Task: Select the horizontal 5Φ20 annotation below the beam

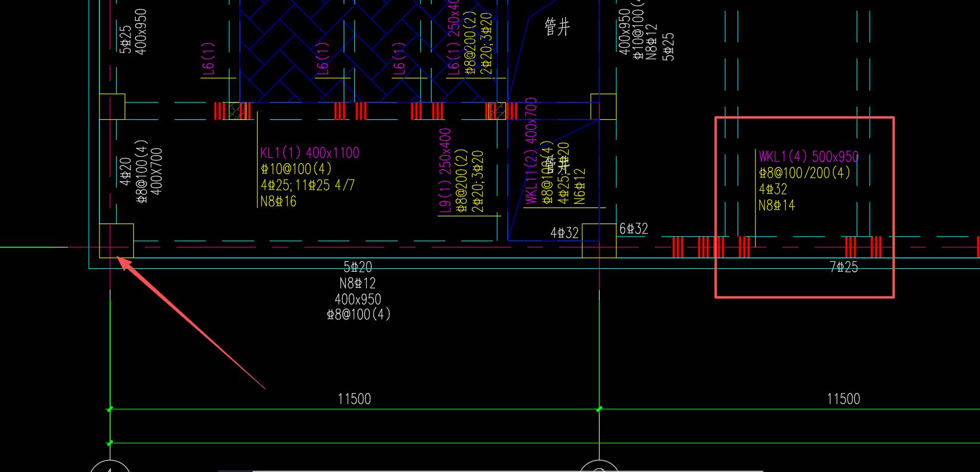Action: (358, 267)
